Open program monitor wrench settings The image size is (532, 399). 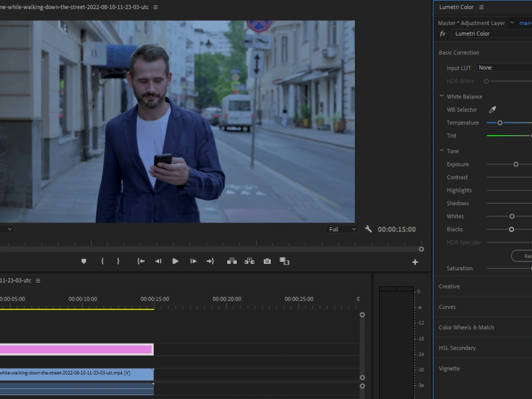[368, 229]
